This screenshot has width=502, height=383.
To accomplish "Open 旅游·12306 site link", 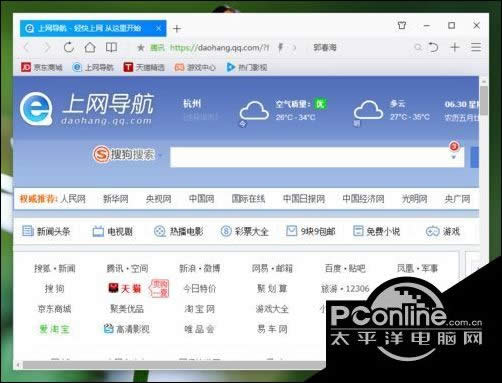I will 345,288.
